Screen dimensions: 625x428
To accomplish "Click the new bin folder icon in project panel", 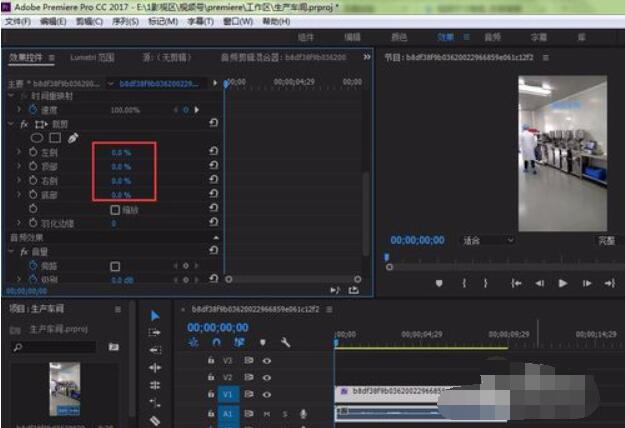I will pos(114,347).
